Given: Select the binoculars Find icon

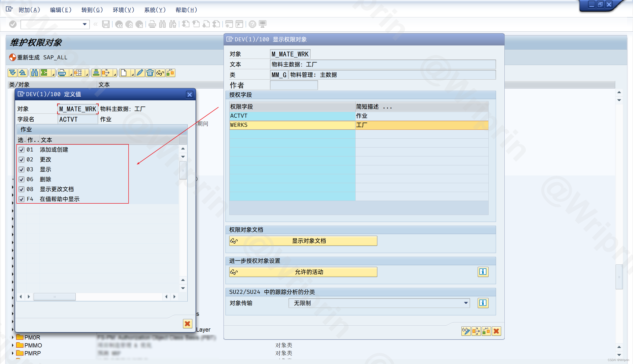Looking at the screenshot, I should [34, 73].
